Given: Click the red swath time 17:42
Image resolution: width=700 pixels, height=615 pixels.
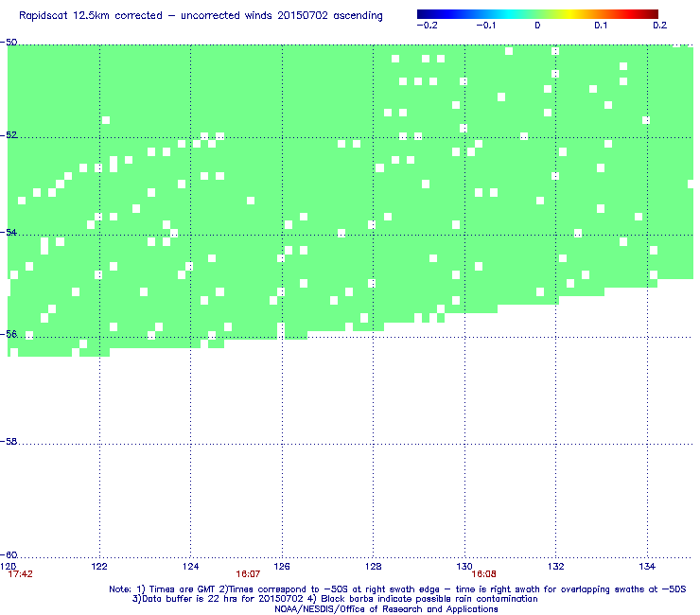Looking at the screenshot, I should click(x=21, y=574).
